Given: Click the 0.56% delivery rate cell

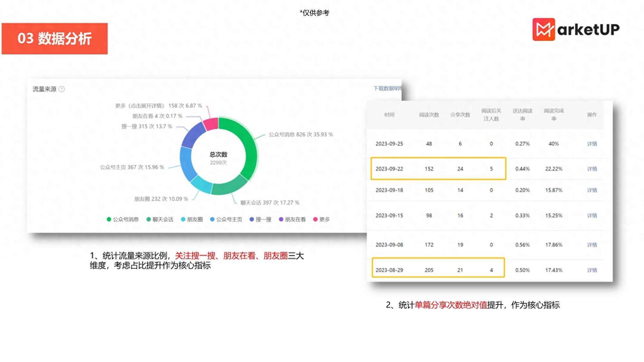Looking at the screenshot, I should [x=522, y=245].
